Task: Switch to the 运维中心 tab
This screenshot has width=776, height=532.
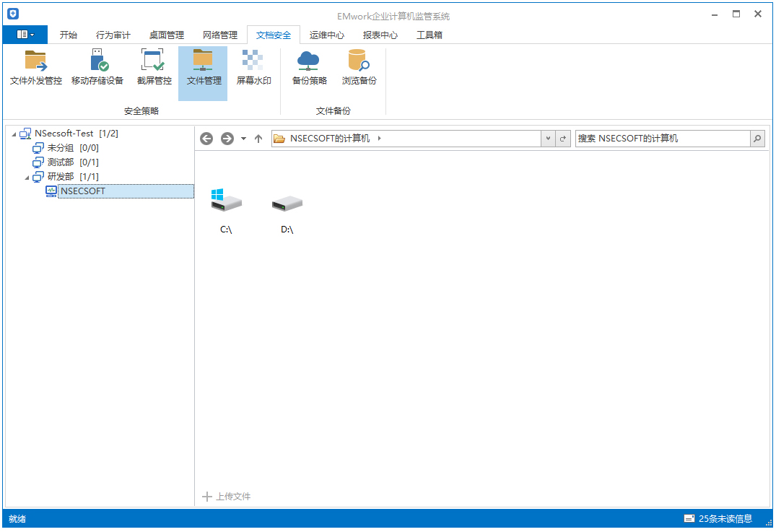Action: pyautogui.click(x=326, y=35)
